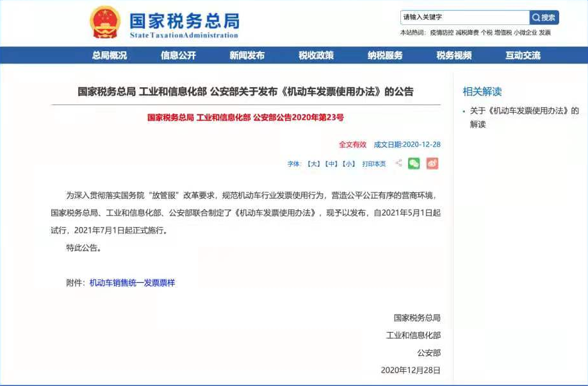Open the 总局概况 menu
Screen dimensions: 588x386
pos(110,56)
